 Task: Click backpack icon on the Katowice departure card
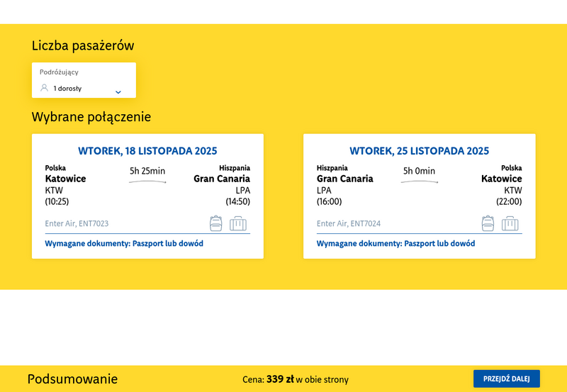click(x=216, y=223)
